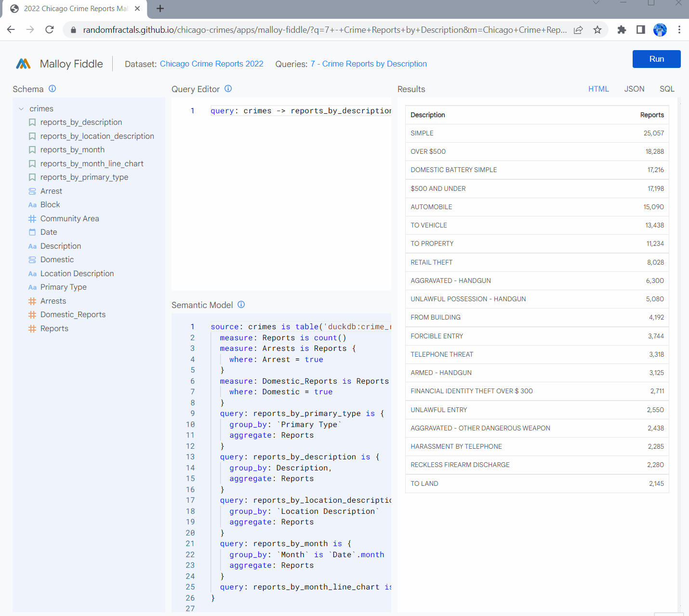The height and width of the screenshot is (616, 689).
Task: Switch results to the SQL tab
Action: pos(667,89)
